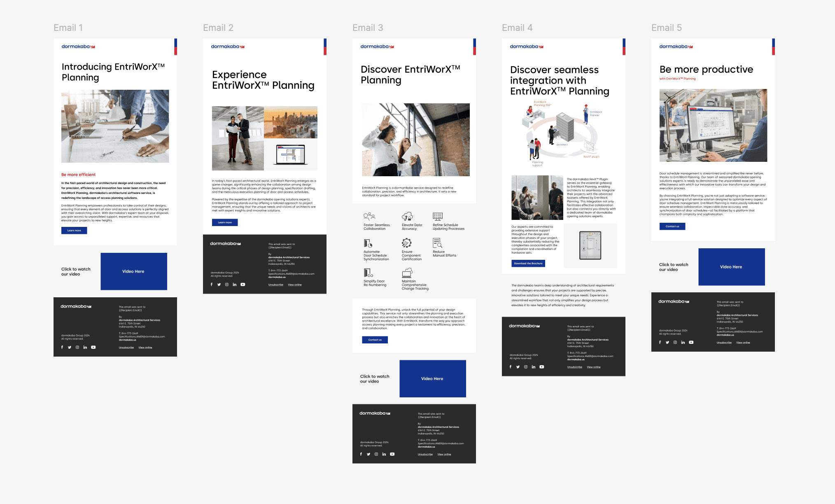The image size is (835, 504).
Task: Select the Ensure Component Certification icon
Action: pos(407,243)
